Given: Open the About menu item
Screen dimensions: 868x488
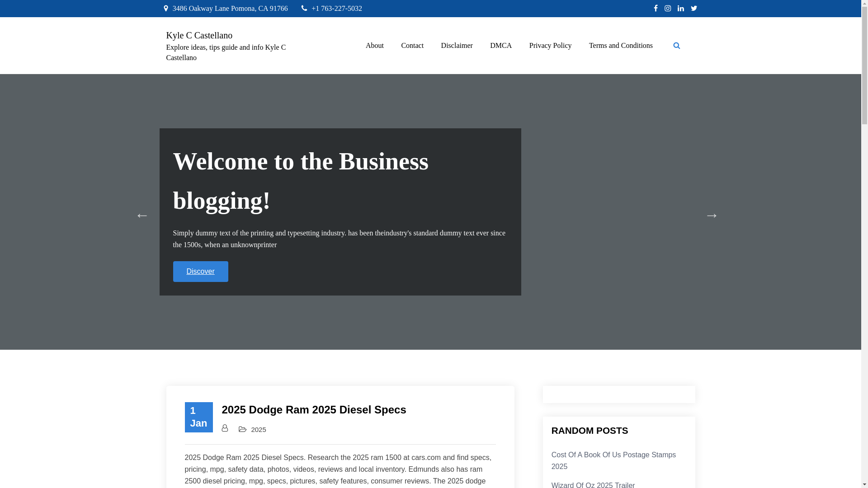Looking at the screenshot, I should (375, 46).
